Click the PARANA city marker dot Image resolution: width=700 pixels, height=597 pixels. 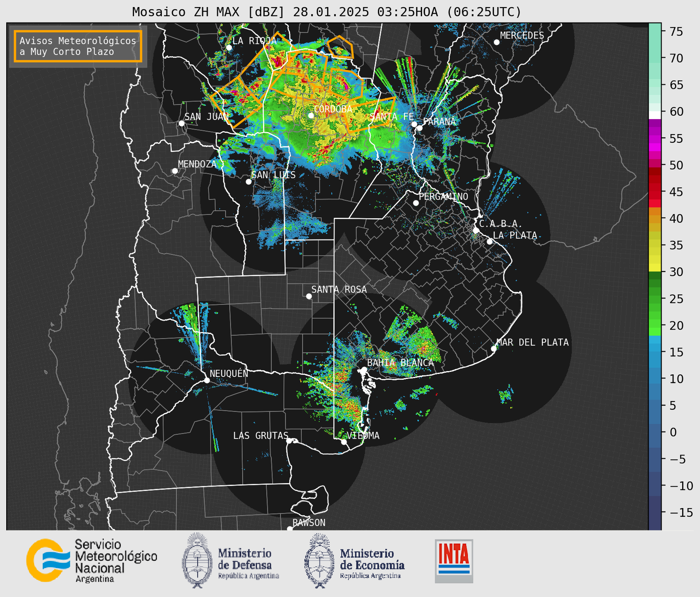tap(420, 128)
